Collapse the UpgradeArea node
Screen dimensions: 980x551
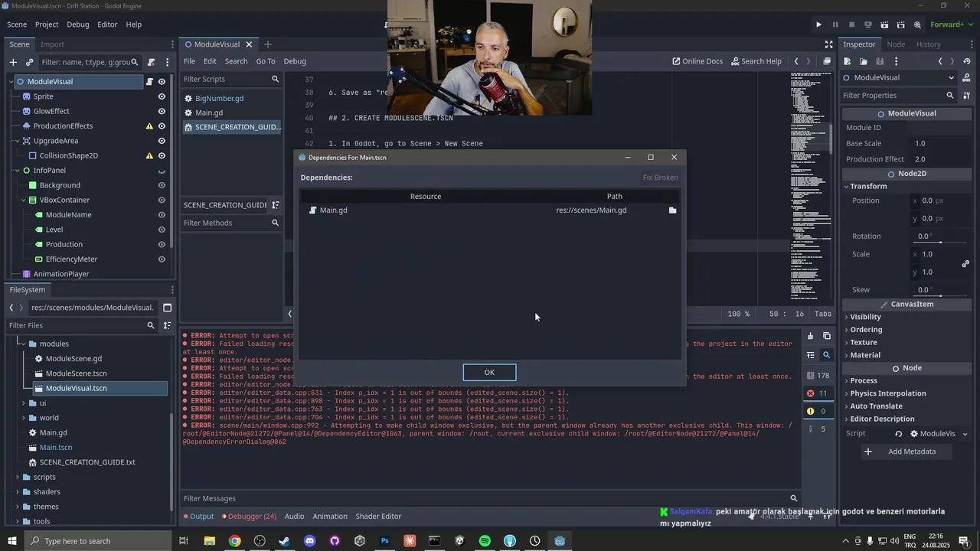pos(18,141)
